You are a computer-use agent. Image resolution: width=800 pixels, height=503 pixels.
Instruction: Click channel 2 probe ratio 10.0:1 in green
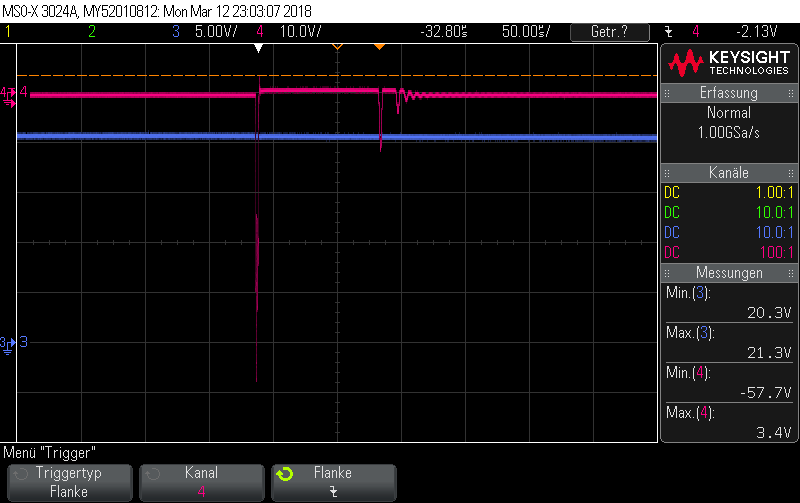[774, 213]
